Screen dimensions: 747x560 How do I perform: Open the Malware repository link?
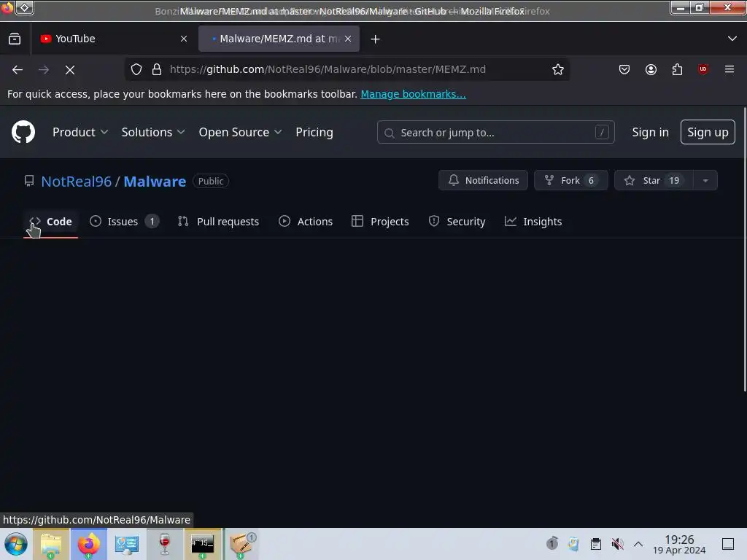click(155, 182)
